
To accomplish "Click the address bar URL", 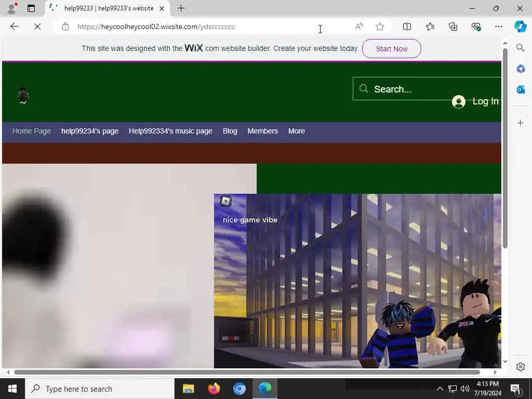I will [x=156, y=27].
